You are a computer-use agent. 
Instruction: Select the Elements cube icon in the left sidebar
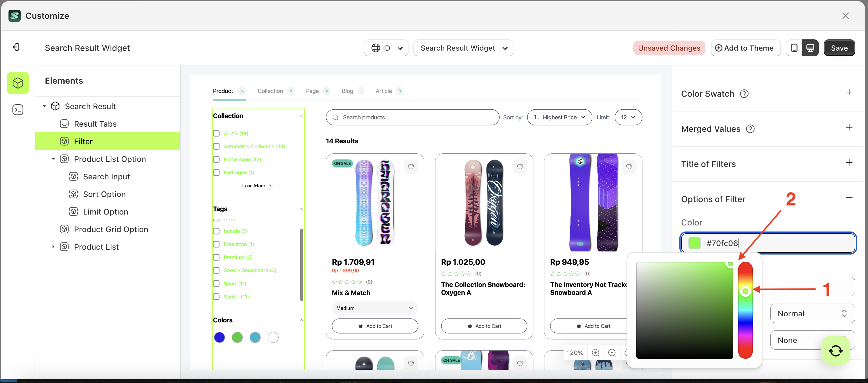tap(18, 83)
